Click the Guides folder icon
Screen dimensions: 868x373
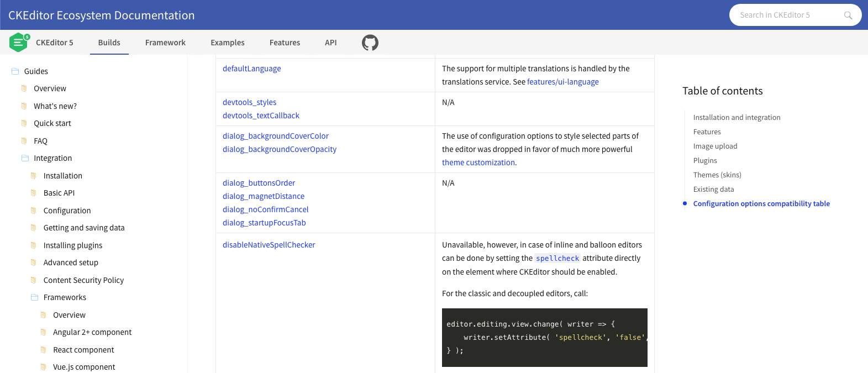(x=15, y=71)
